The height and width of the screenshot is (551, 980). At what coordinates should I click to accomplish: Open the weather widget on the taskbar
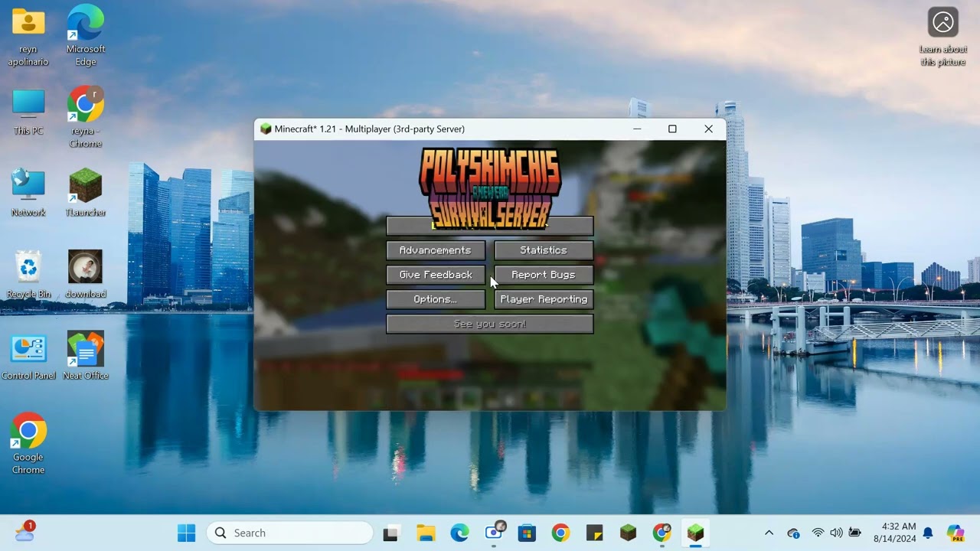24,531
